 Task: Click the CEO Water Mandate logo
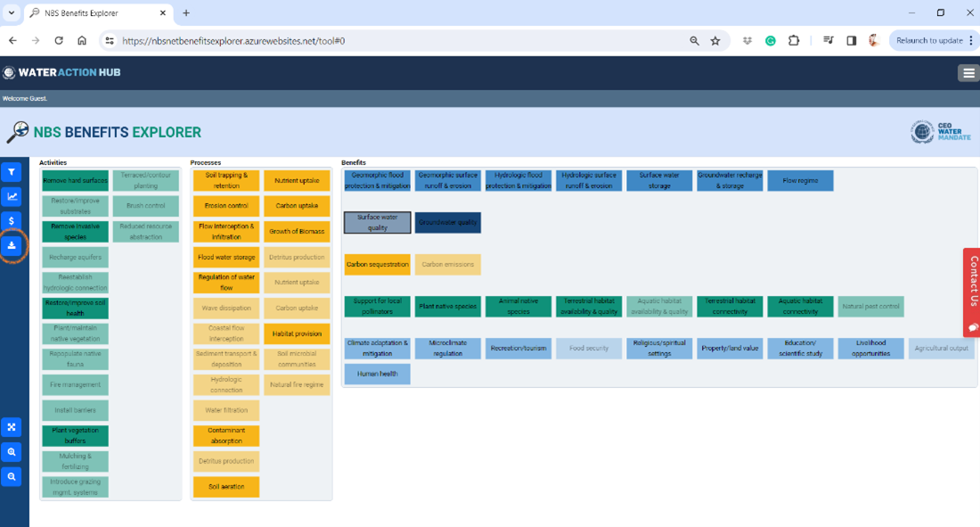point(941,132)
